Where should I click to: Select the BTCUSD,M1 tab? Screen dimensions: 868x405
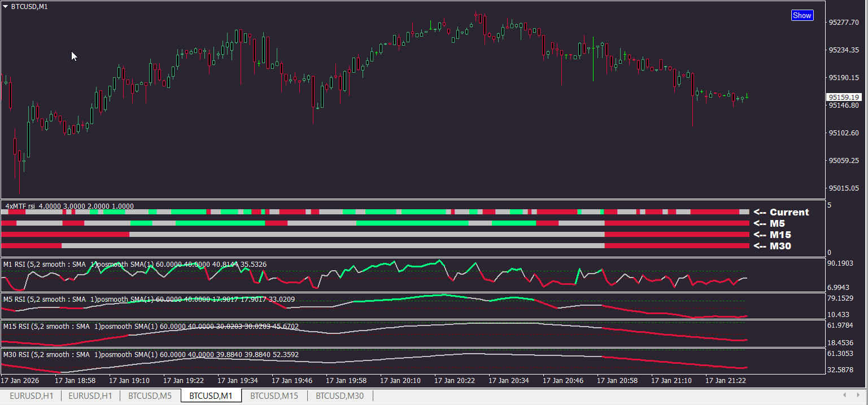(211, 396)
